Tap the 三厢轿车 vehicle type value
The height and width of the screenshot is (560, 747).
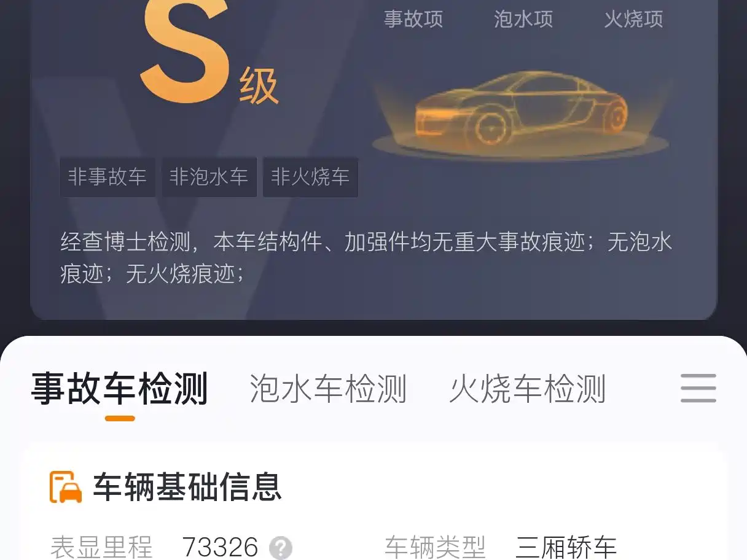click(x=566, y=547)
